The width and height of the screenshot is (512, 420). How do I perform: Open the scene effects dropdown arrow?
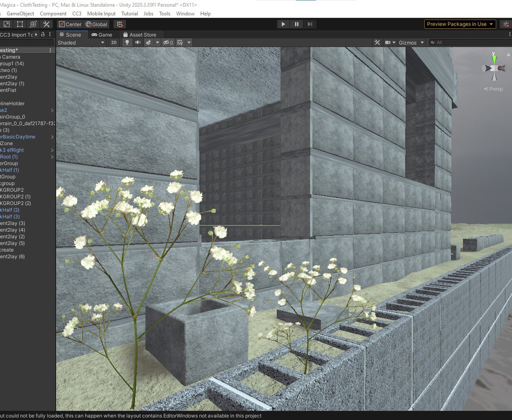[157, 43]
